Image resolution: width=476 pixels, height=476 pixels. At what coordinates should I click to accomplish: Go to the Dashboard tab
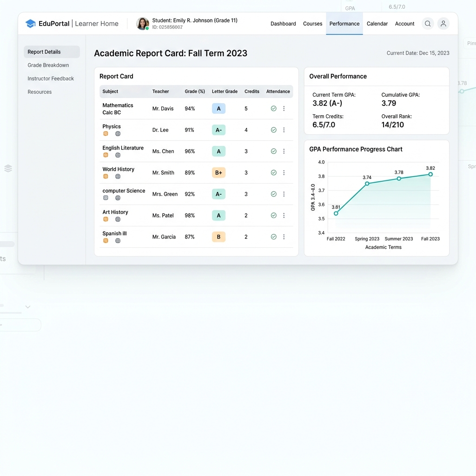click(x=283, y=24)
